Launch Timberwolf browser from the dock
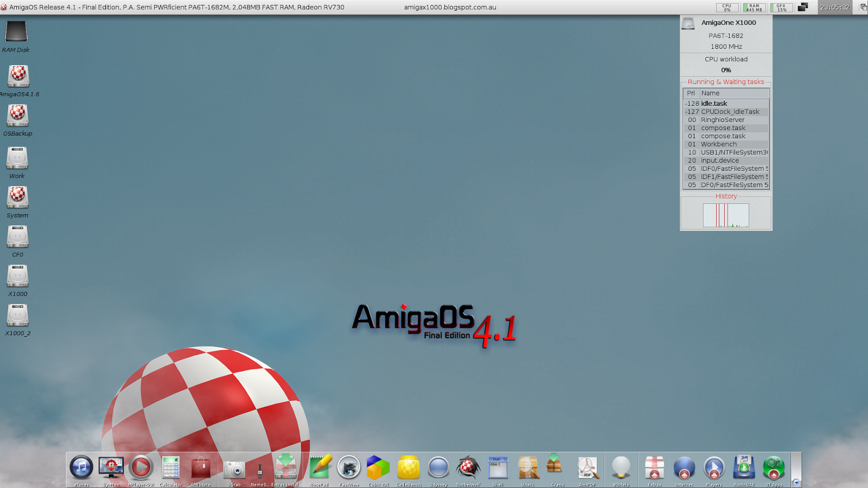Viewport: 868px width, 488px height. [x=468, y=467]
